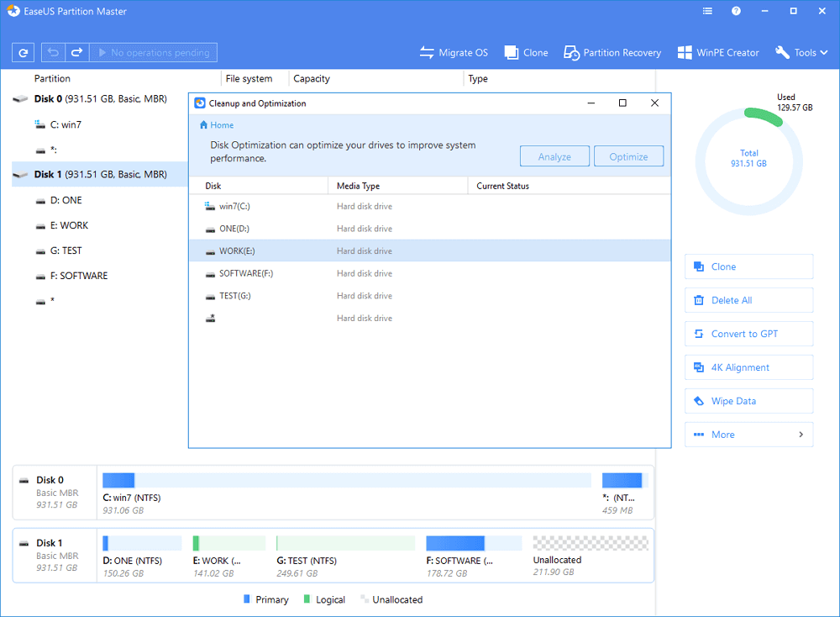Image resolution: width=840 pixels, height=617 pixels.
Task: Select the G: TEST partition row
Action: pyautogui.click(x=100, y=250)
